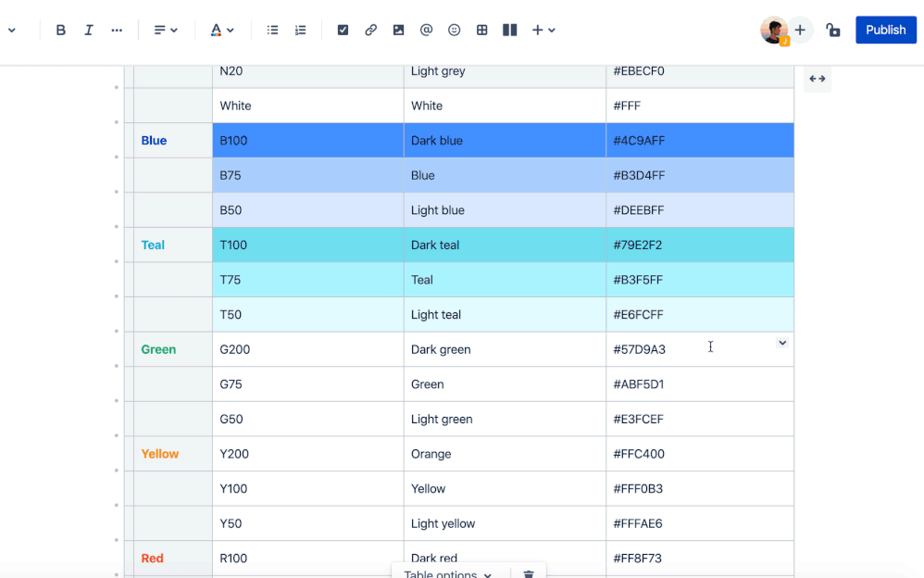Toggle bold formatting in the toolbar

pos(60,30)
